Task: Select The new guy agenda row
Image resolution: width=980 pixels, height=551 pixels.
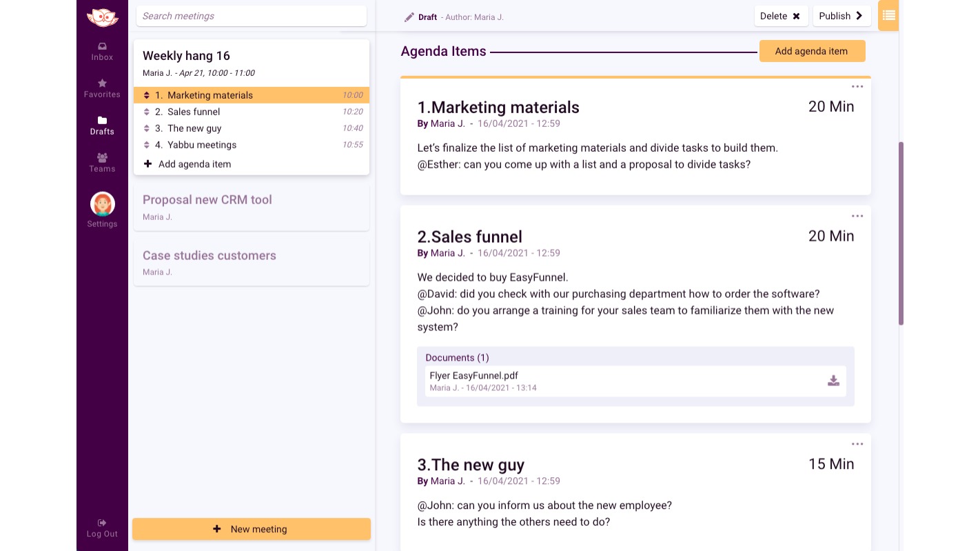Action: (252, 128)
